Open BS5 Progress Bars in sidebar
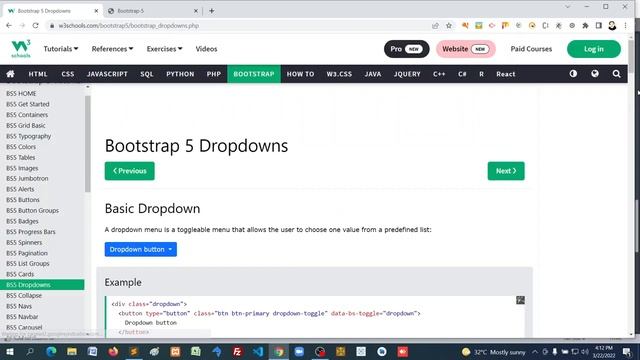Screen dimensions: 640x360 (31, 231)
